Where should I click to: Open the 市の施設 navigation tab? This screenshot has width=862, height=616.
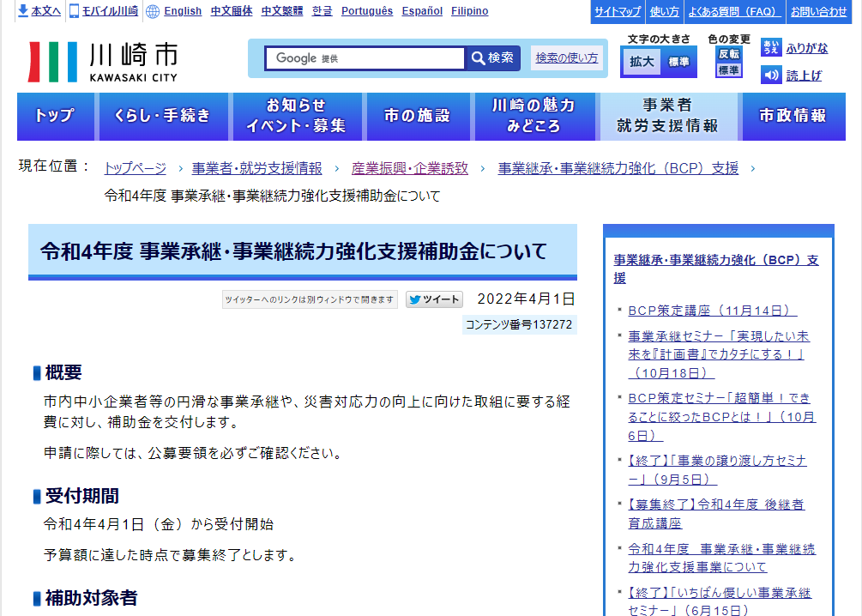click(x=417, y=117)
